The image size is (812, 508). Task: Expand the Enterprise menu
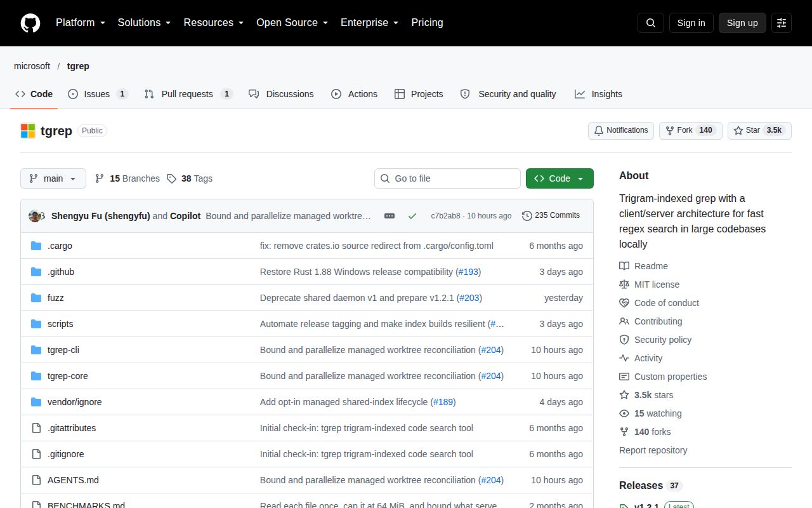(369, 23)
